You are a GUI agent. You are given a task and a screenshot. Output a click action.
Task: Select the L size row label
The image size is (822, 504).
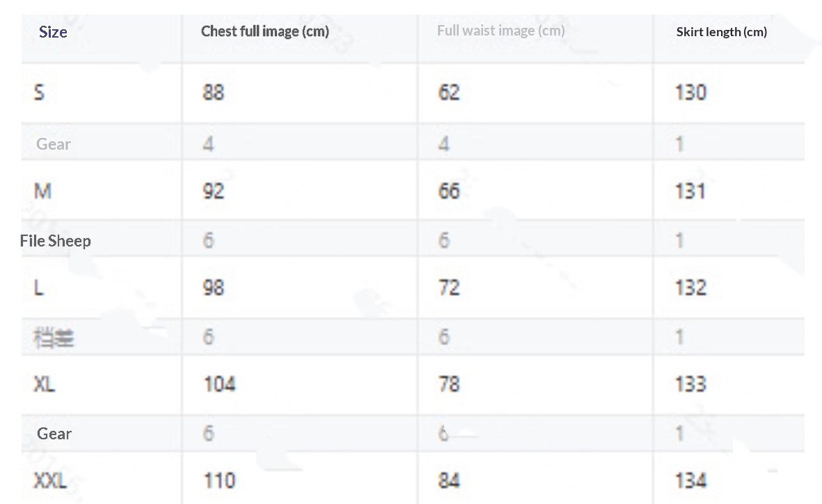tap(39, 288)
